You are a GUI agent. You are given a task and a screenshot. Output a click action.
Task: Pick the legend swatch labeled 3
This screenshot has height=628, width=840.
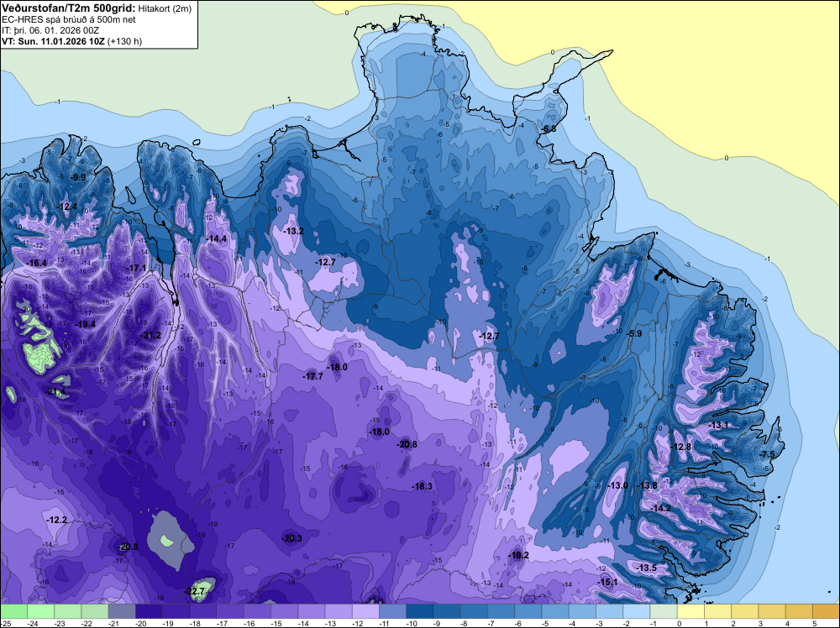pyautogui.click(x=772, y=611)
